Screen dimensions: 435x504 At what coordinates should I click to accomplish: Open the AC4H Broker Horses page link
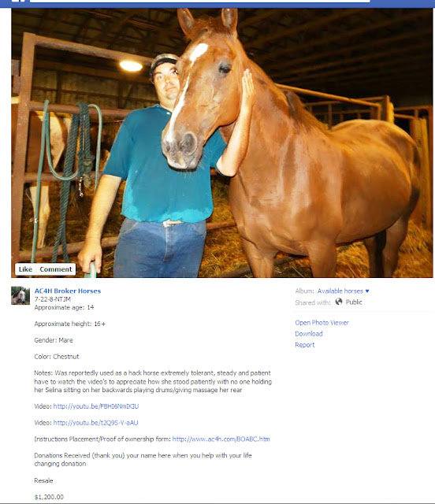(68, 291)
